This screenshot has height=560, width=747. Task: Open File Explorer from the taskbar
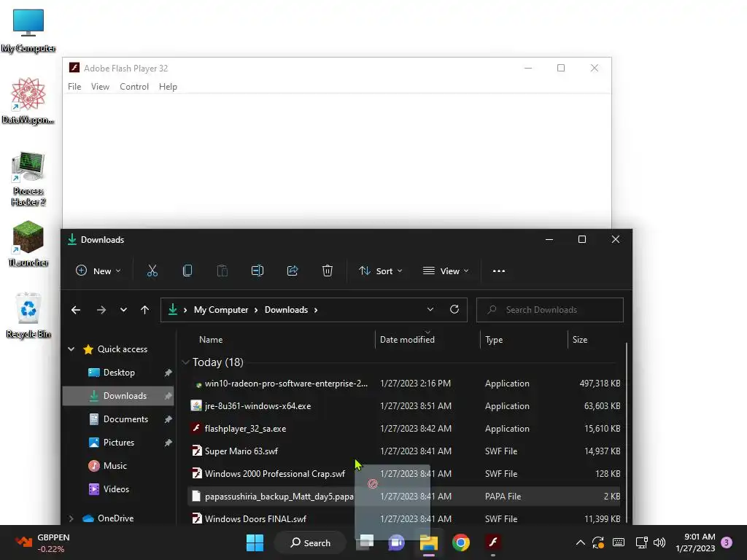tap(429, 542)
